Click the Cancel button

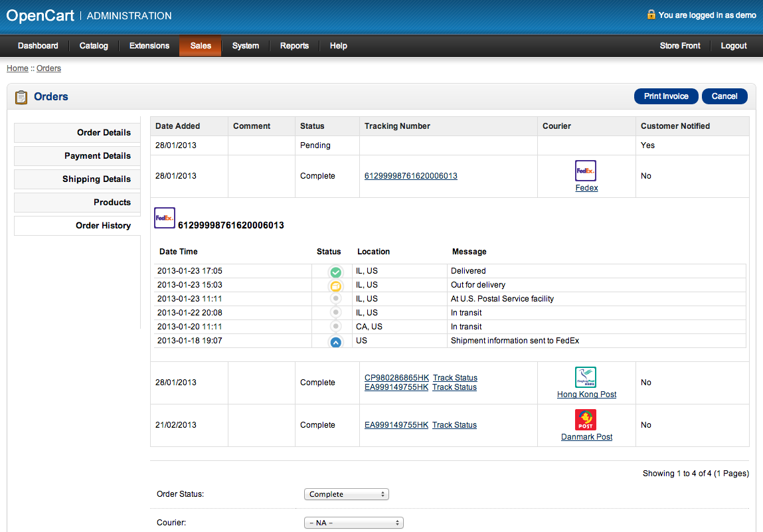tap(724, 96)
